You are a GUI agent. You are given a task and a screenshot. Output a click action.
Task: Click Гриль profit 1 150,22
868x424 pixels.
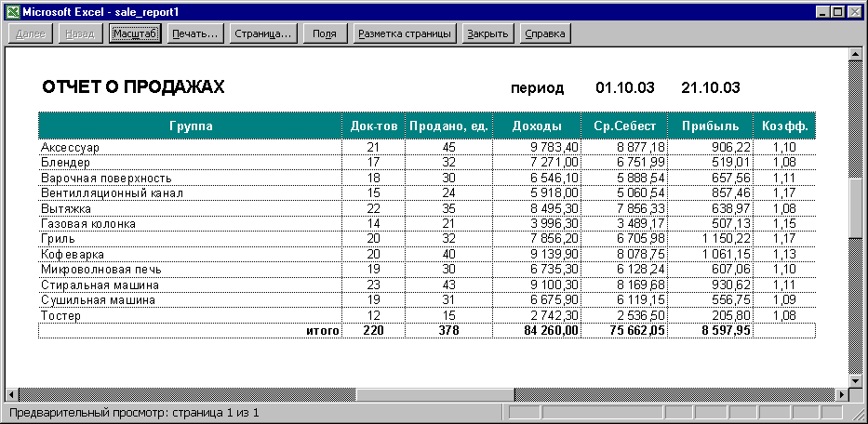tap(727, 239)
